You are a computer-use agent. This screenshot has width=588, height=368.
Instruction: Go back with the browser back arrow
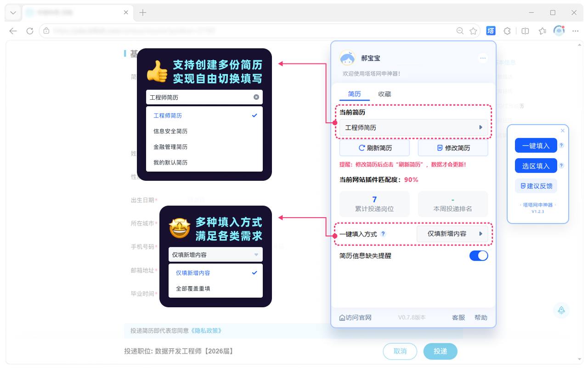pos(13,31)
